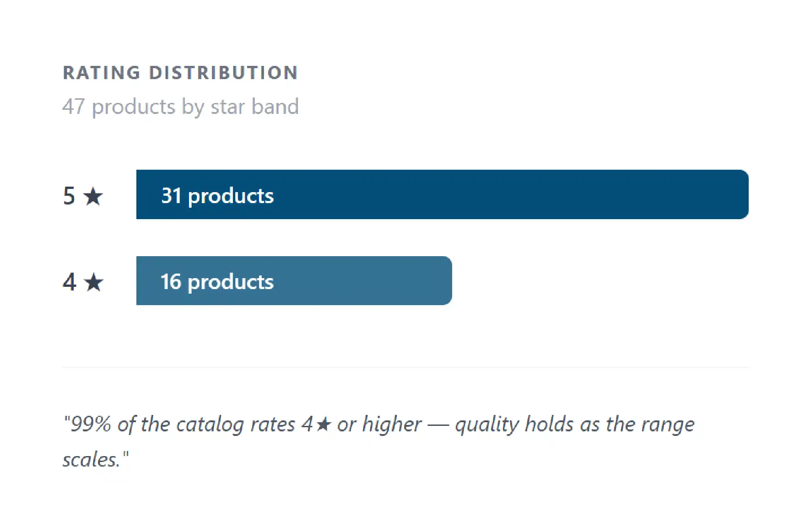Click the "99%" figure in the quote

(91, 424)
